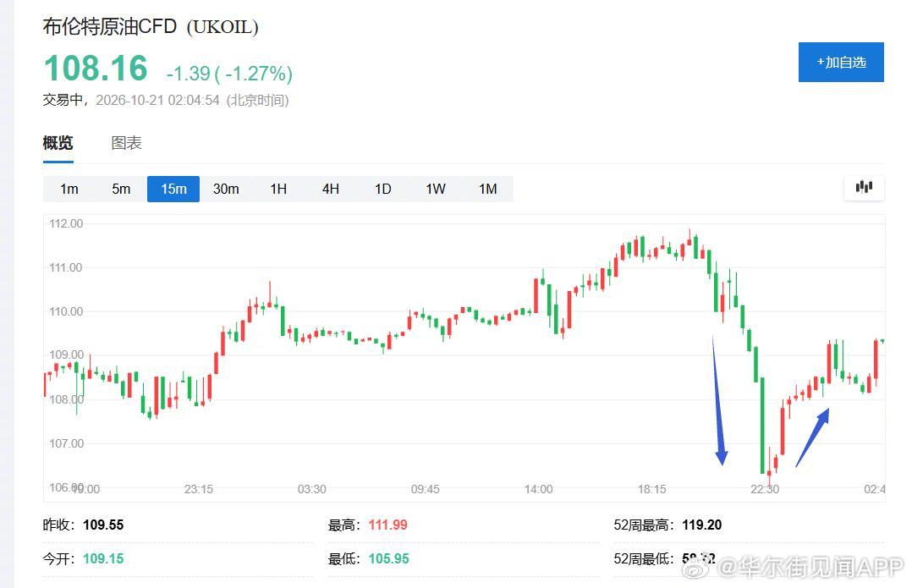912x588 pixels.
Task: Click the 18:15 time axis label
Action: pos(652,489)
